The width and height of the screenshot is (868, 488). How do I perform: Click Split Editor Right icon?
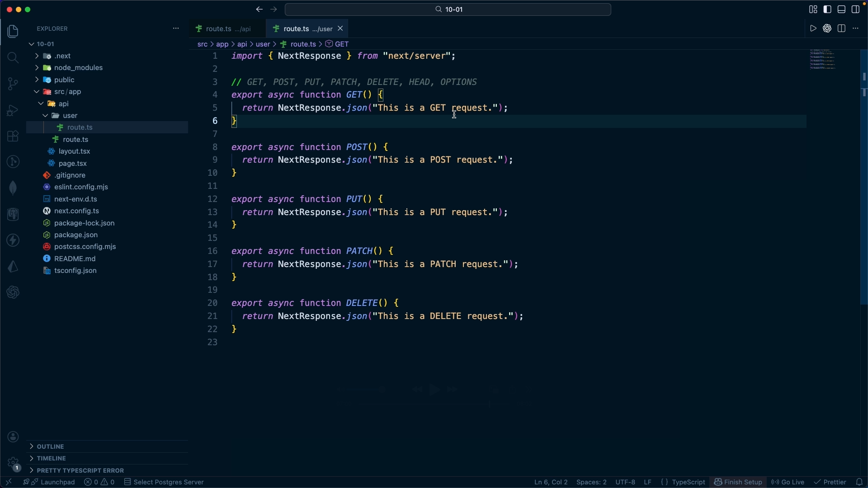(x=842, y=28)
